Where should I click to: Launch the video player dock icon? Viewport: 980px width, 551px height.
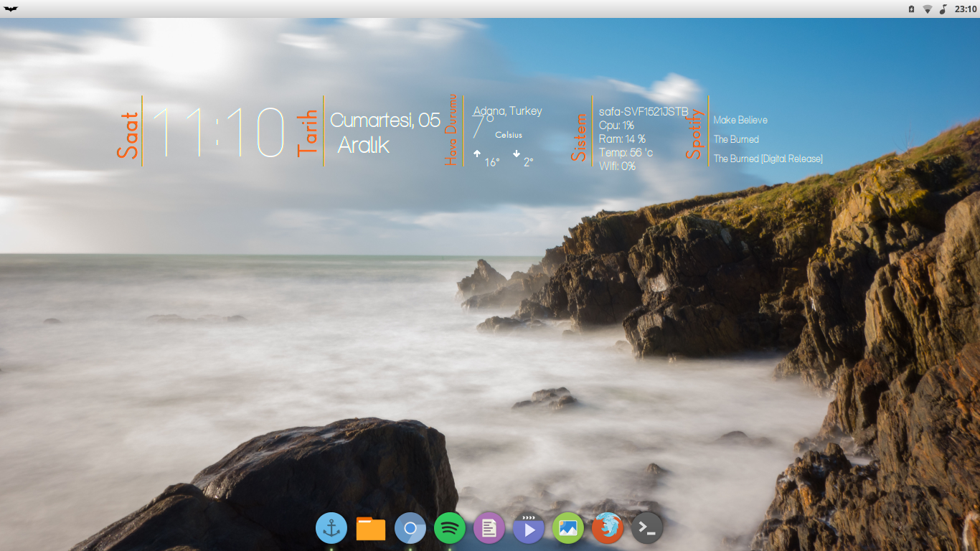click(x=529, y=529)
